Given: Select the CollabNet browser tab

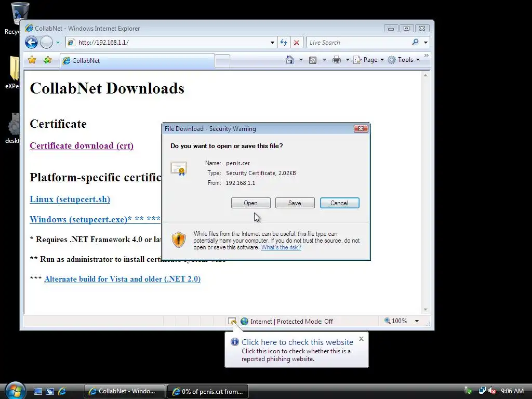Looking at the screenshot, I should tap(137, 61).
